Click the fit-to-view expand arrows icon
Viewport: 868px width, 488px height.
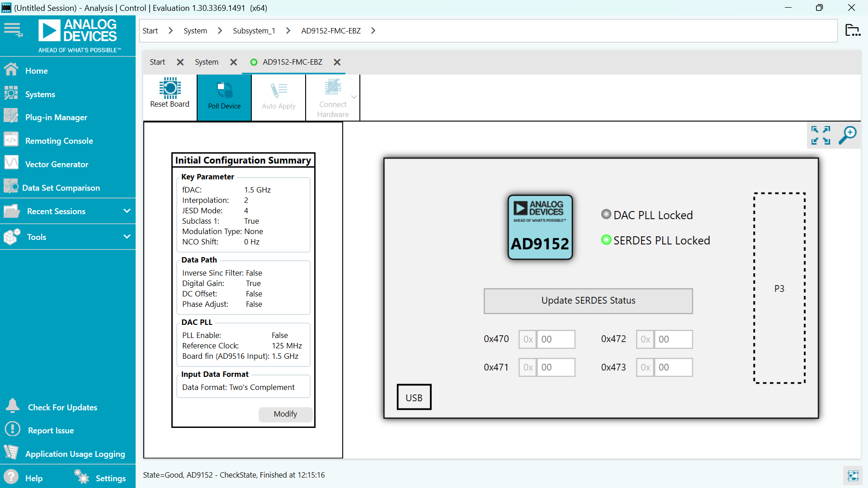click(x=821, y=135)
